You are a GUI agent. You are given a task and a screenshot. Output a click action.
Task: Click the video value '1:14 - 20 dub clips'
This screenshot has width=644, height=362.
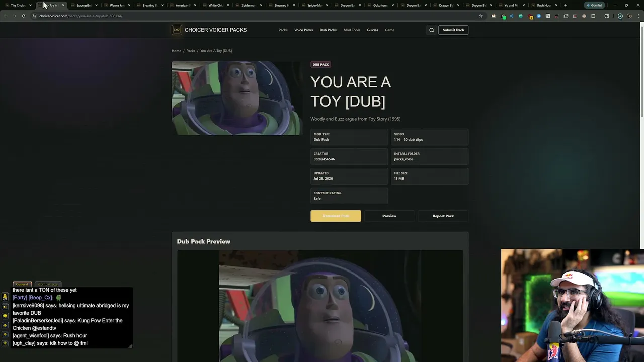[409, 140]
